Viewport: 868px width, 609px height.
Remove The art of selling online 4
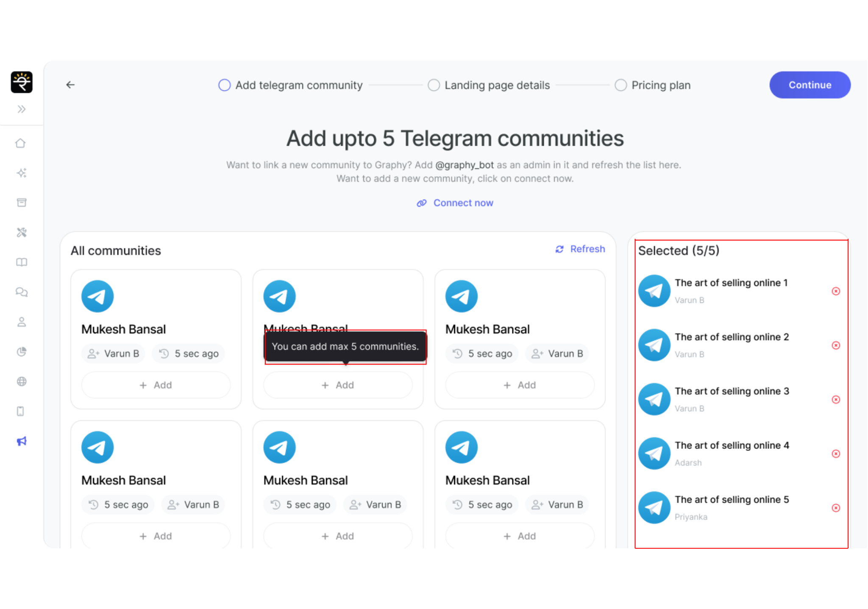click(x=836, y=454)
